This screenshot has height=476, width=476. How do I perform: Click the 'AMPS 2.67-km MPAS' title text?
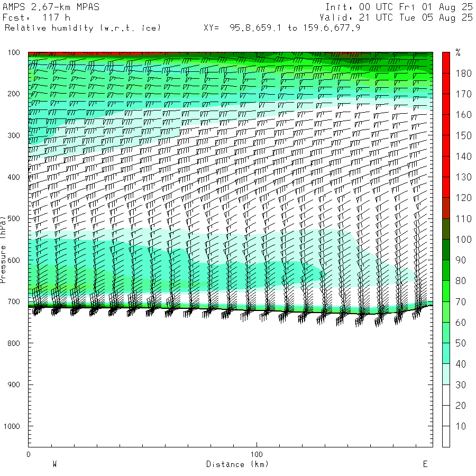(x=51, y=7)
